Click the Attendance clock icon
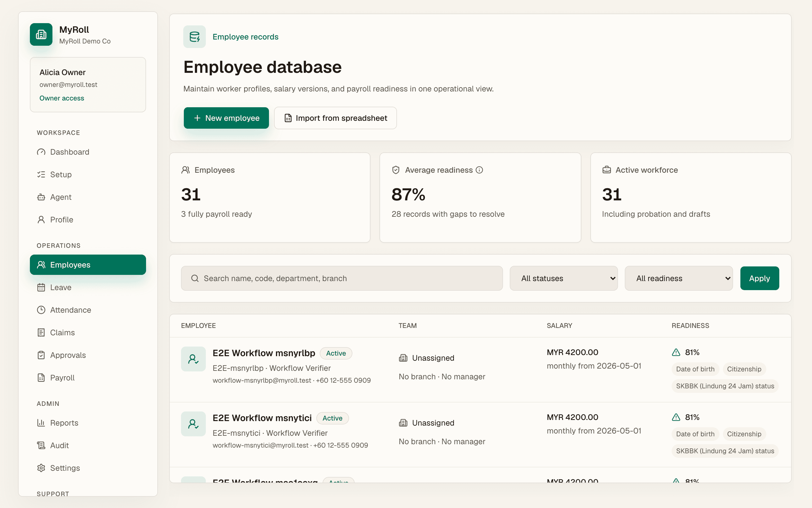Image resolution: width=812 pixels, height=508 pixels. [41, 310]
